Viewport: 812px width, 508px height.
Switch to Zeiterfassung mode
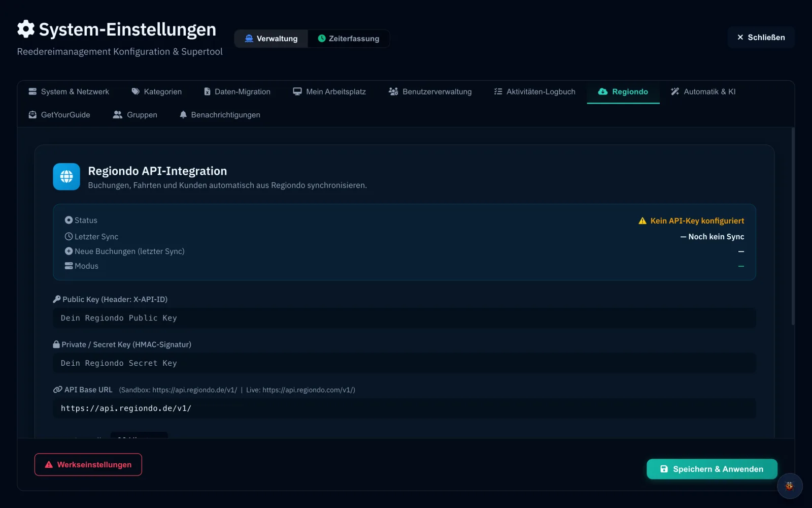(349, 39)
